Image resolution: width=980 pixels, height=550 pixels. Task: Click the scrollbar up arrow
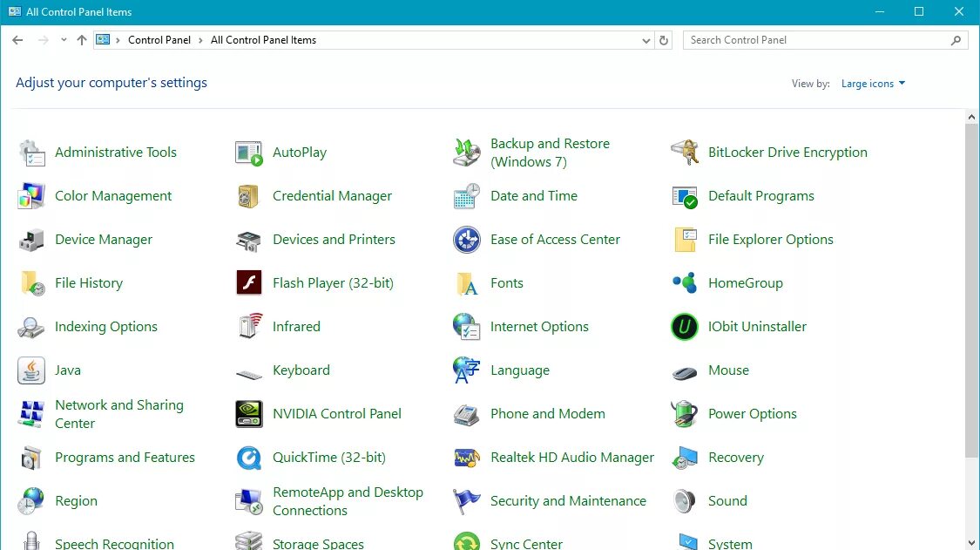pyautogui.click(x=971, y=117)
